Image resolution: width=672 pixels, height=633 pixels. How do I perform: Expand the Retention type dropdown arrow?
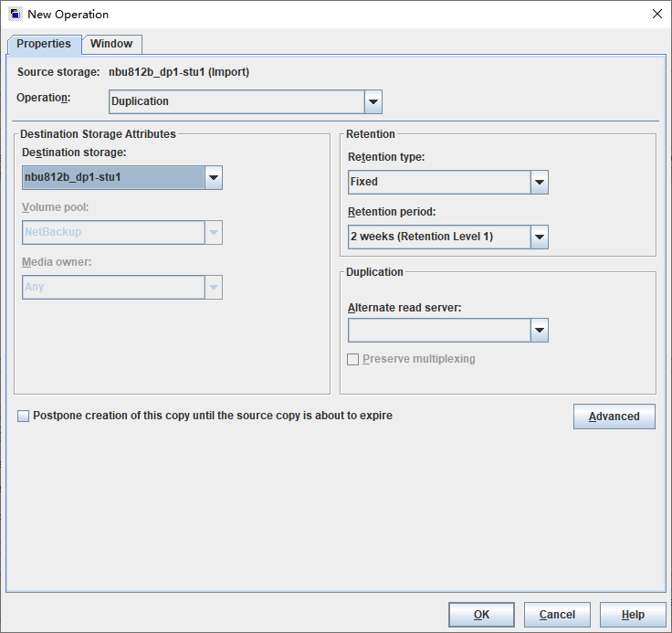[540, 183]
